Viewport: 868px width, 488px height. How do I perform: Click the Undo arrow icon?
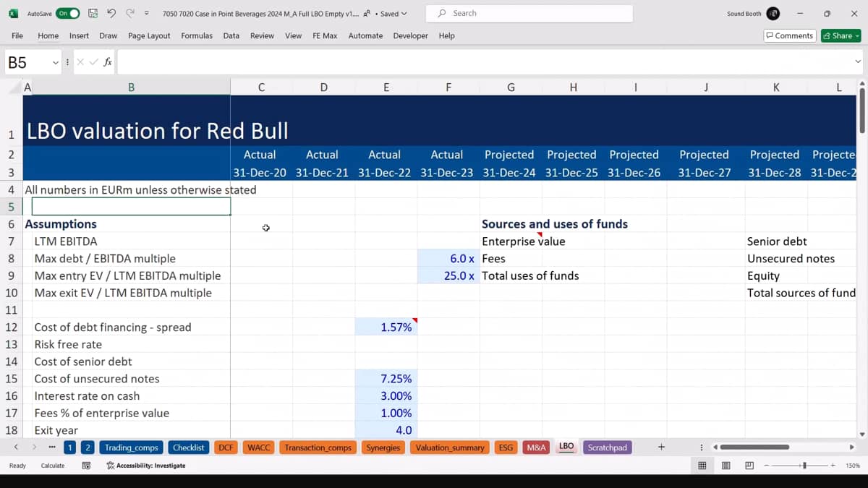(111, 13)
